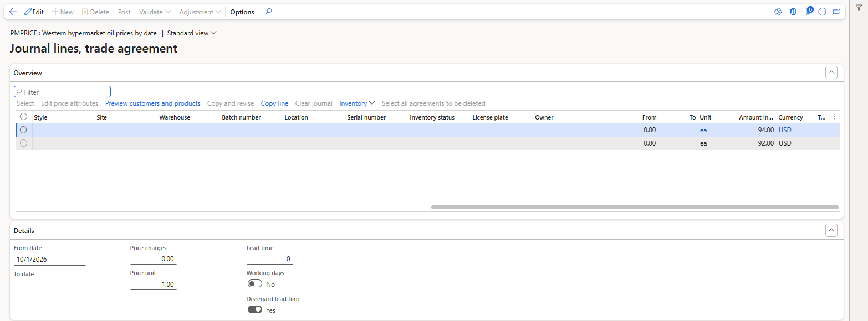868x321 pixels.
Task: Click the New button in the action bar
Action: click(63, 12)
